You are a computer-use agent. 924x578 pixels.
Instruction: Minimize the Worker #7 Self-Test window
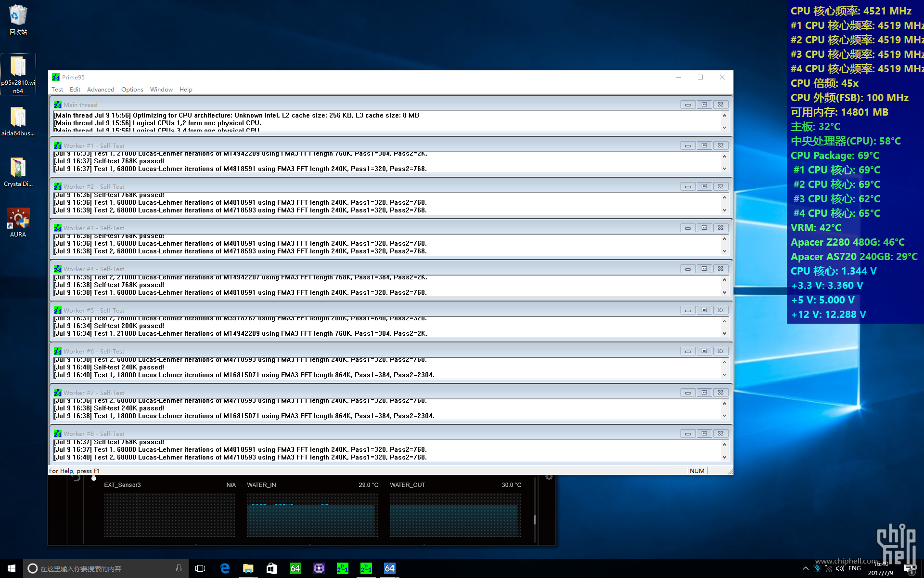(688, 393)
